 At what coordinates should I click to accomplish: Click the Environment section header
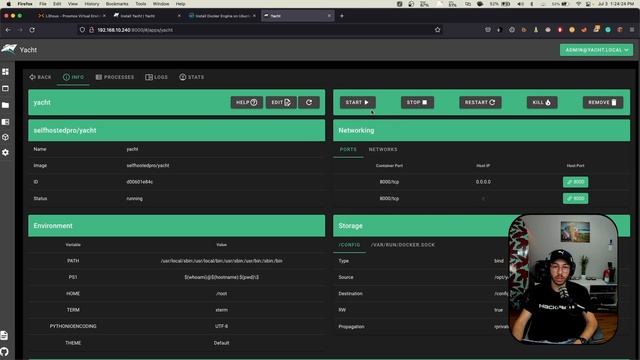[x=177, y=226]
